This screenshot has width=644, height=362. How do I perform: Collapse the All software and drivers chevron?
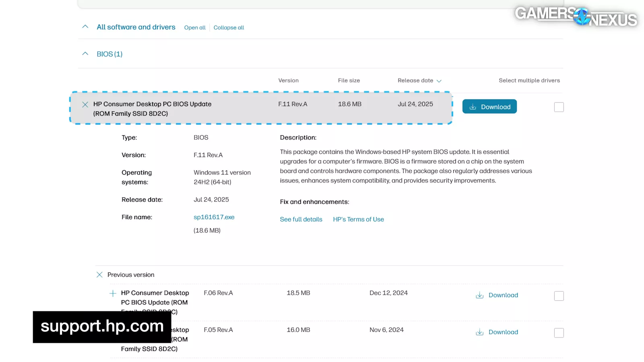[85, 27]
